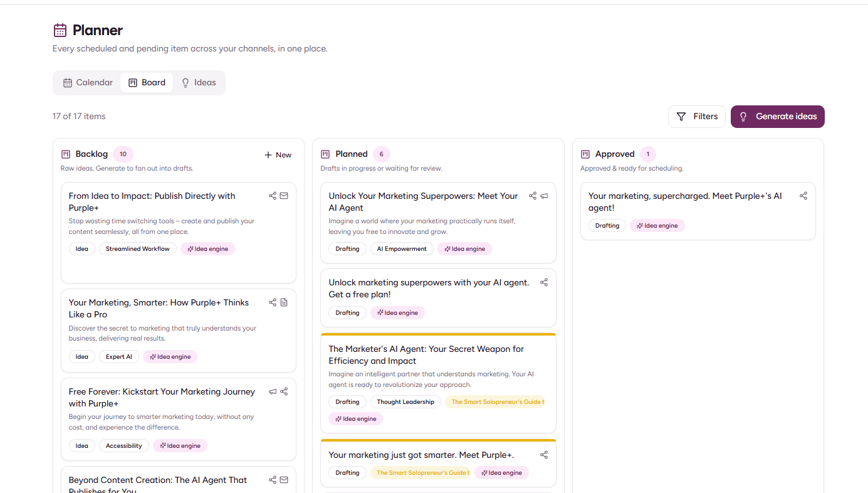Open 'From Idea to Impact: Publish Directly' card title
This screenshot has width=868, height=493.
(152, 202)
